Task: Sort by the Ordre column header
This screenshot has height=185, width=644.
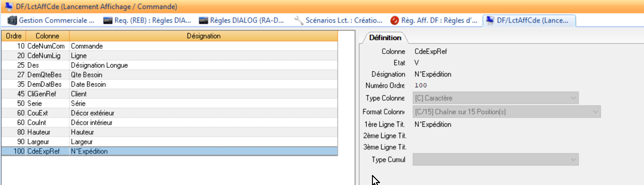Action: (13, 36)
